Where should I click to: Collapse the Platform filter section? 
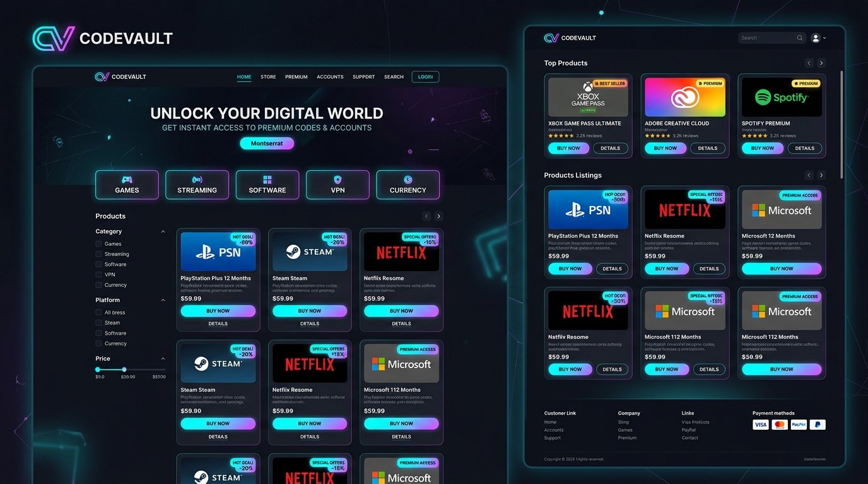[x=163, y=300]
